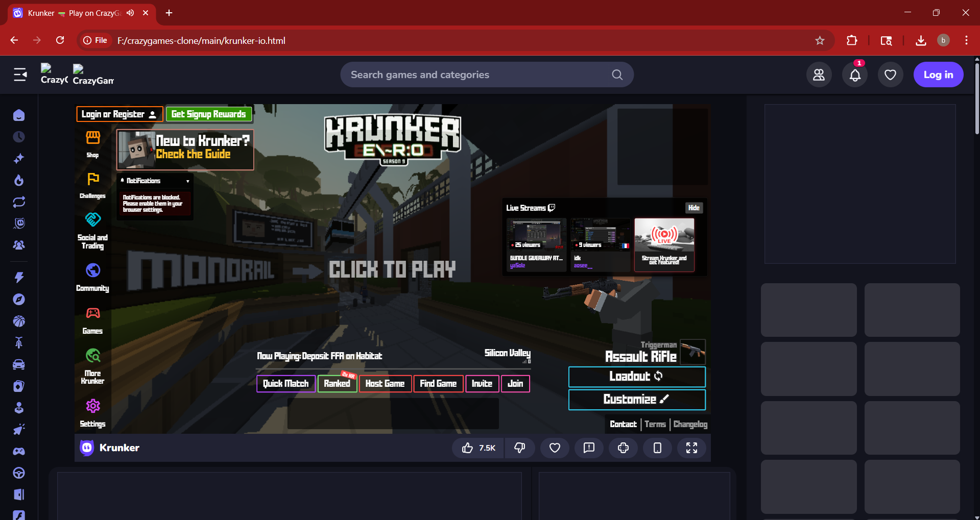The height and width of the screenshot is (520, 980).
Task: Open the Changelog link
Action: [x=690, y=424]
